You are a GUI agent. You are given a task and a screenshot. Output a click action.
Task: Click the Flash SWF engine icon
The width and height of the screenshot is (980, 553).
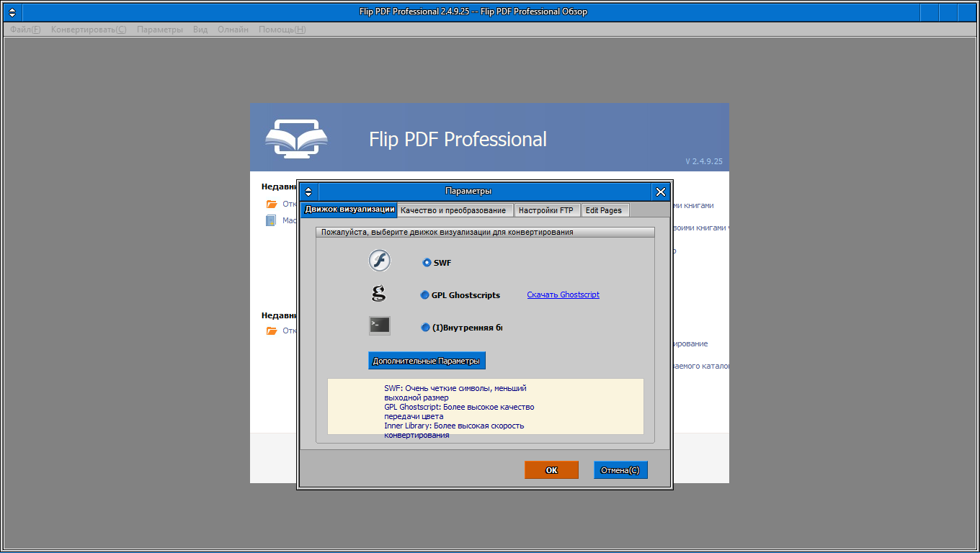coord(379,261)
